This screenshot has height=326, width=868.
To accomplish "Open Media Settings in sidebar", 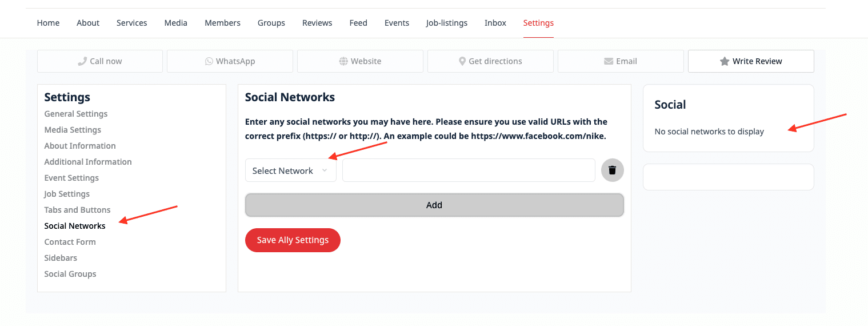I will tap(73, 130).
